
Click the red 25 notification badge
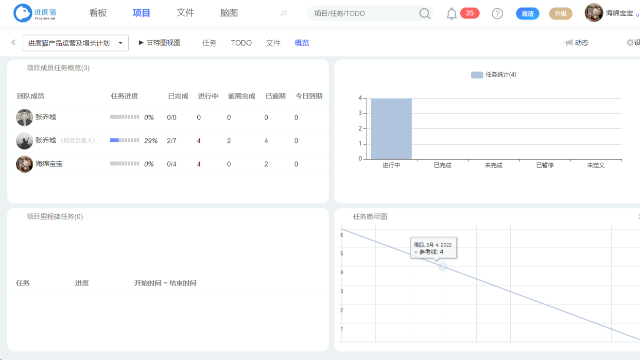(x=470, y=13)
